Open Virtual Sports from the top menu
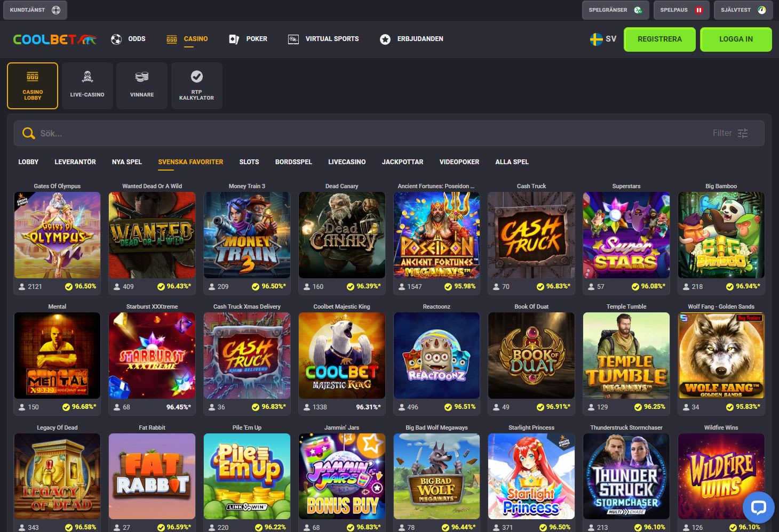 coord(293,38)
